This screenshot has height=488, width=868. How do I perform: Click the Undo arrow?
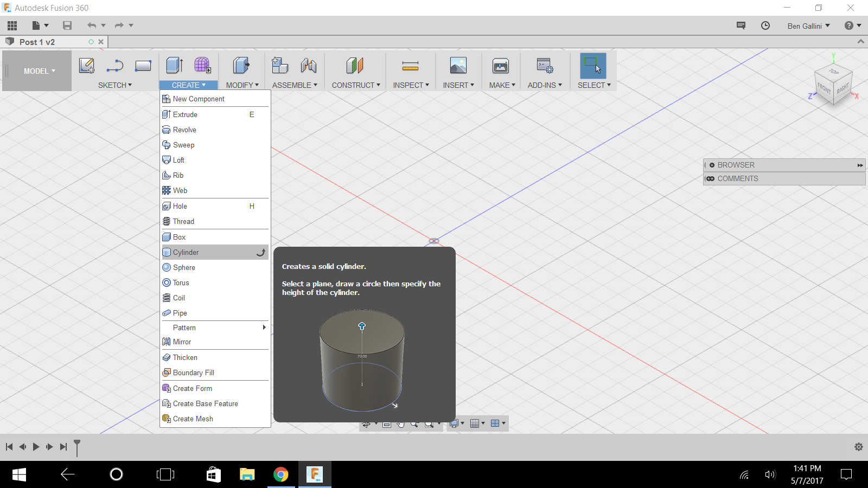click(92, 25)
